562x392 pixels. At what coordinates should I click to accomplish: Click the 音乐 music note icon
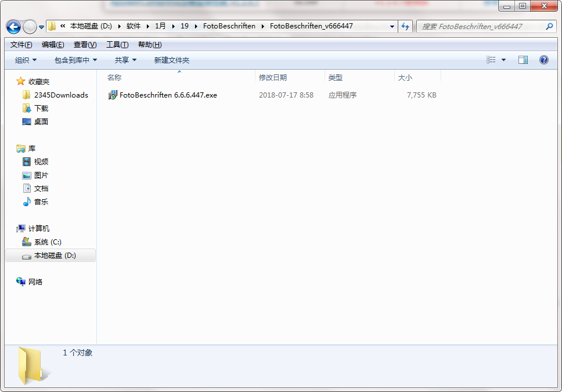(27, 202)
